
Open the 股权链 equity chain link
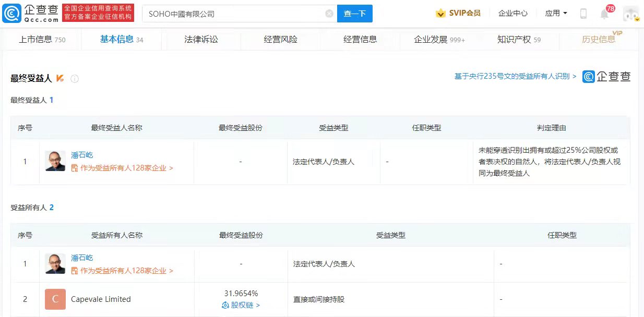(x=241, y=305)
